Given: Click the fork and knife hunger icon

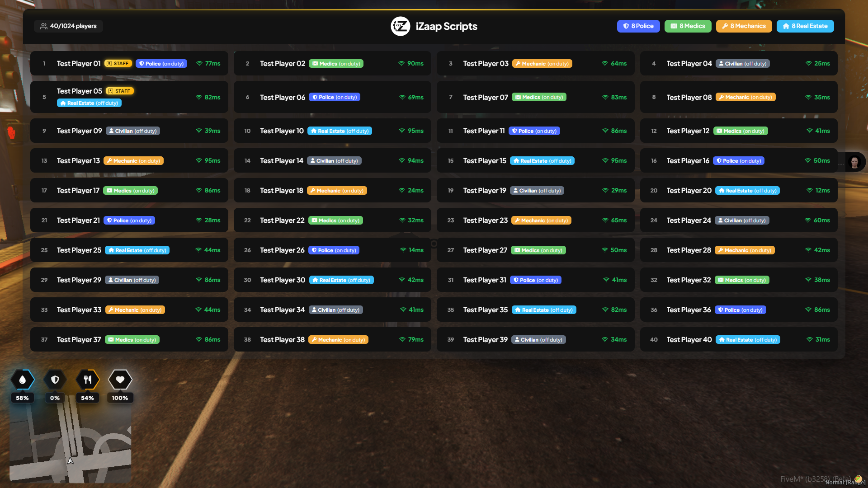Looking at the screenshot, I should 88,380.
